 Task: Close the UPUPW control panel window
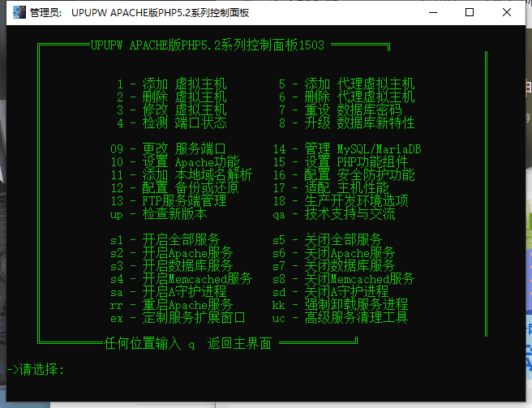point(507,12)
